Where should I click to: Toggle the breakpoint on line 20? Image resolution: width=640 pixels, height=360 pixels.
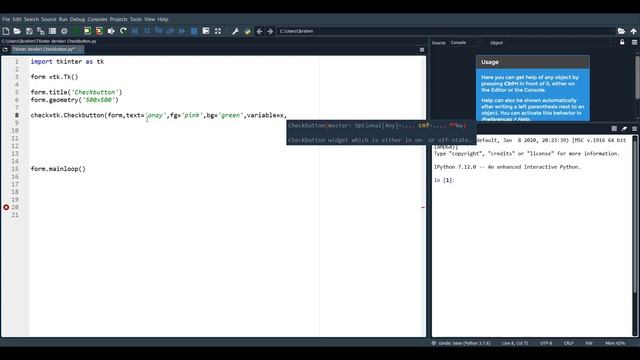[x=6, y=207]
